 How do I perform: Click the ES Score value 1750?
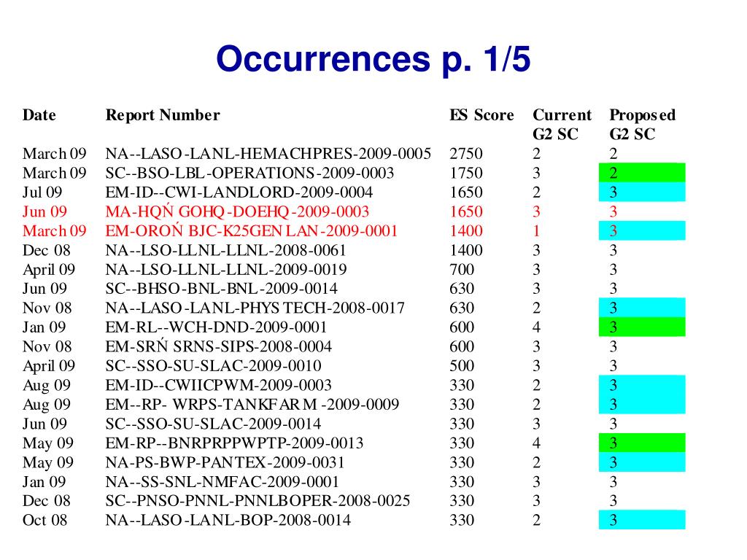point(466,173)
